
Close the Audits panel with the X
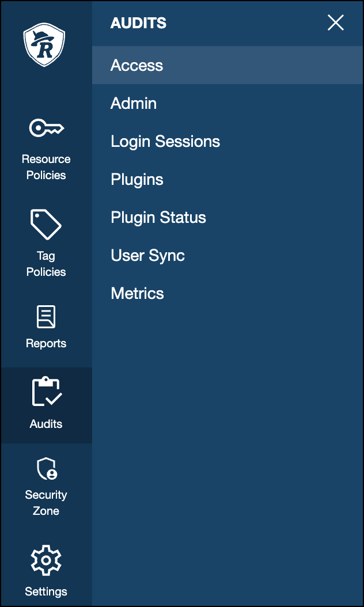pos(335,23)
